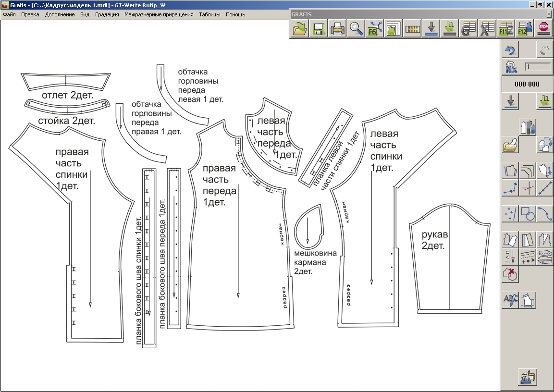The height and width of the screenshot is (392, 554).
Task: Click the отлет 2дет. collar label
Action: (x=67, y=95)
